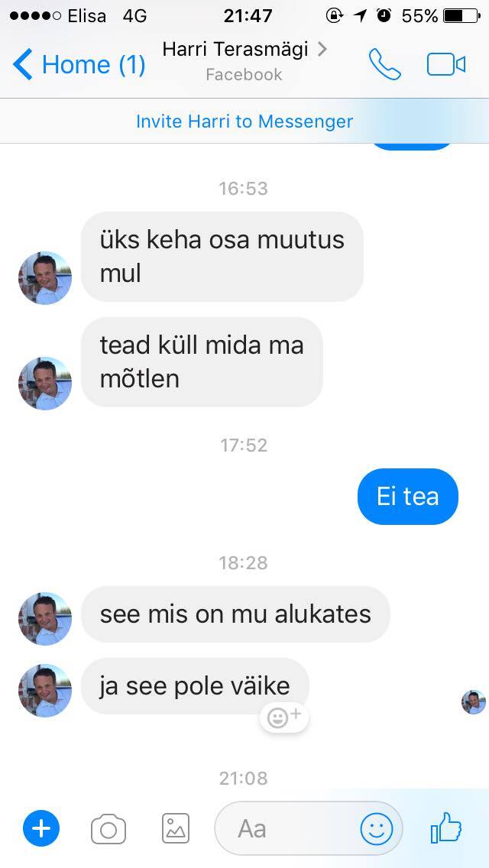Tap Invite Harri to Messenger link
Image resolution: width=489 pixels, height=868 pixels.
244,121
